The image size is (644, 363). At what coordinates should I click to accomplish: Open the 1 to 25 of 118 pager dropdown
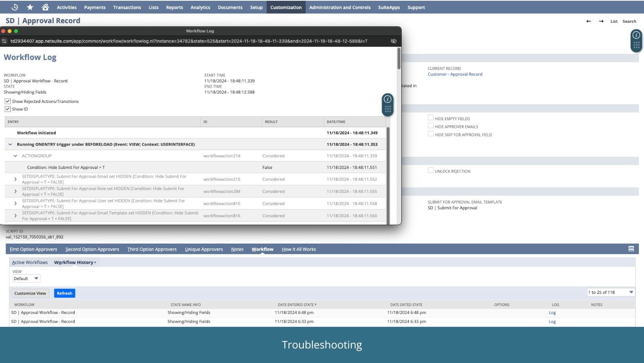click(x=611, y=292)
